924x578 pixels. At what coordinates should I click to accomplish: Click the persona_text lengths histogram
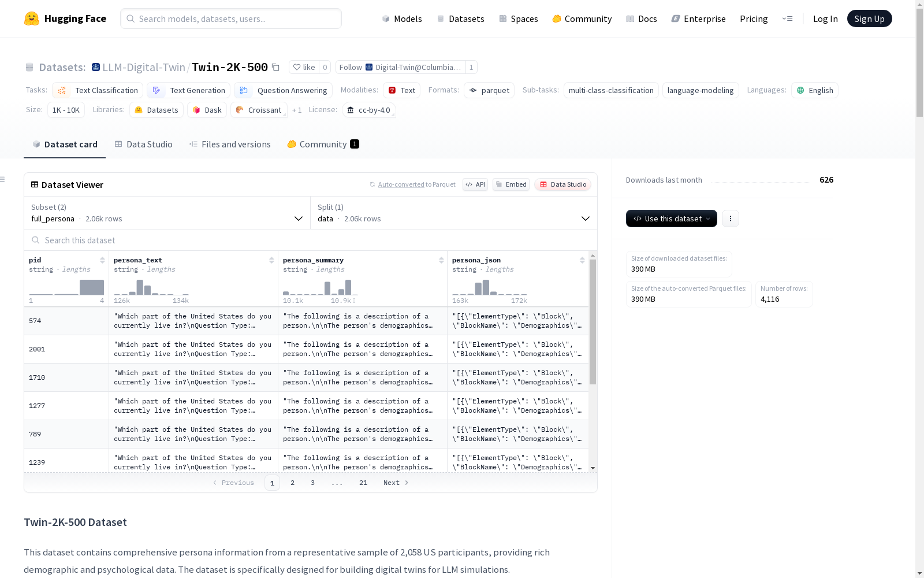tap(151, 287)
